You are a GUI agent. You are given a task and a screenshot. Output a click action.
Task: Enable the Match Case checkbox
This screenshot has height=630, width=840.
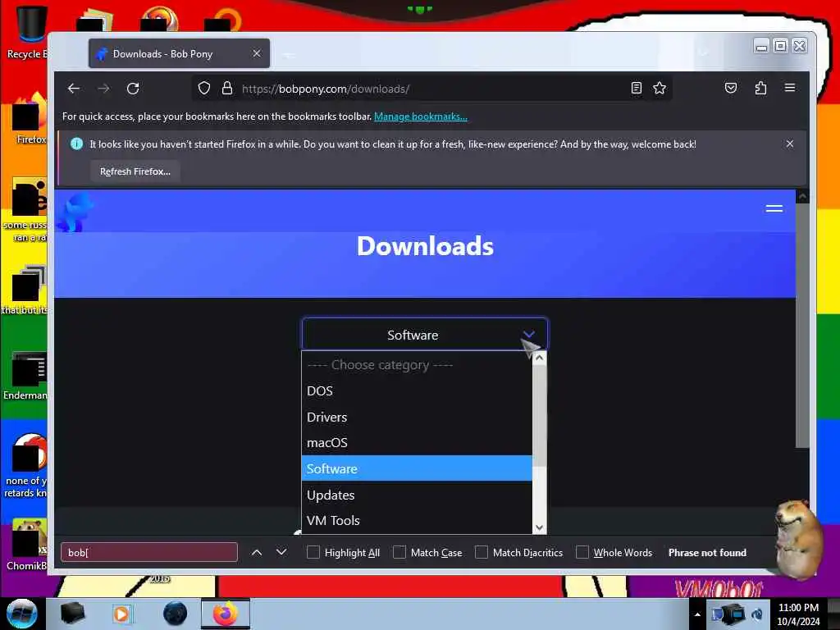399,552
